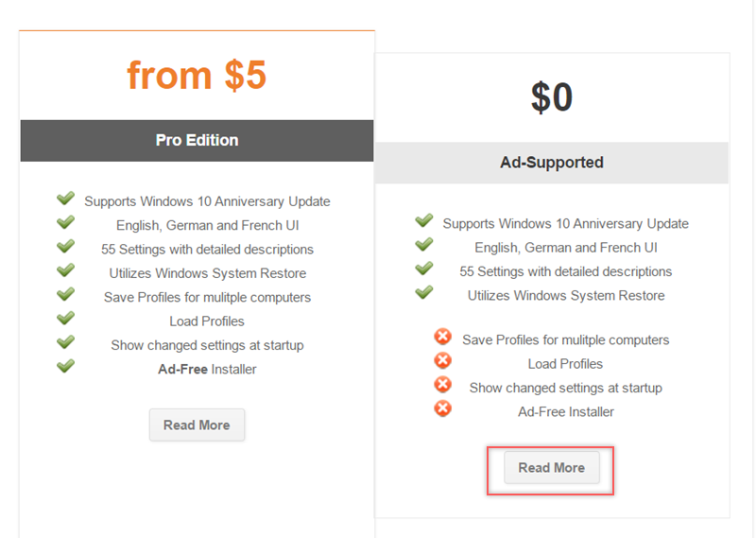
Task: Click 'Utilizes Windows System Restore' in Pro list
Action: coord(207,273)
